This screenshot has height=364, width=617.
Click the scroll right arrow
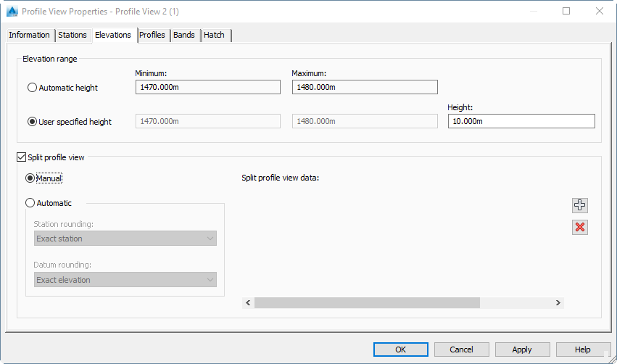click(558, 302)
